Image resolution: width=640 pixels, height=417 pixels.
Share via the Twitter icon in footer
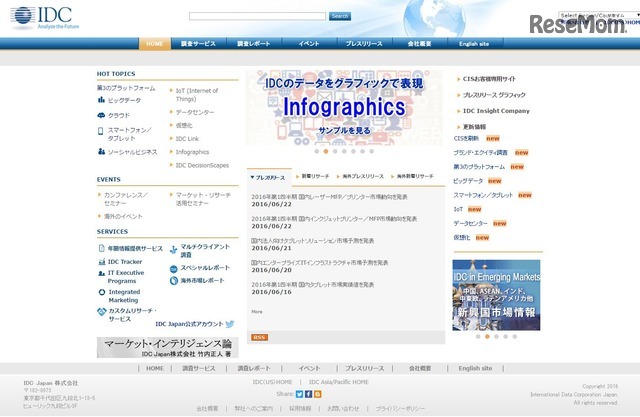click(300, 394)
